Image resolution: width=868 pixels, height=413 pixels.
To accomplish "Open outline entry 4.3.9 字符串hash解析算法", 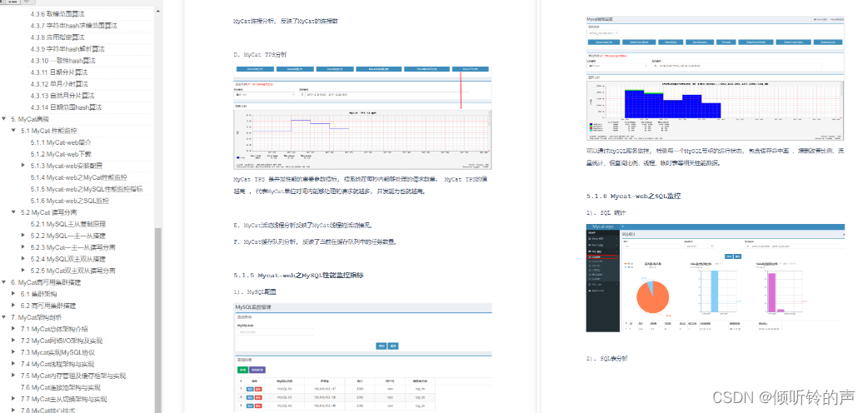I will tap(67, 49).
